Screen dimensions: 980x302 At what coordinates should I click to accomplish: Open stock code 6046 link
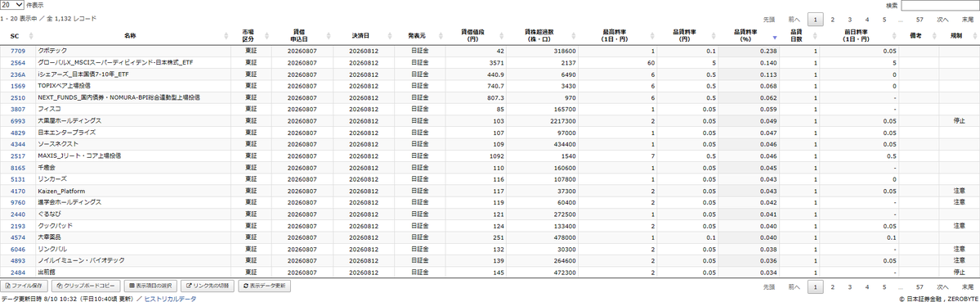click(17, 249)
